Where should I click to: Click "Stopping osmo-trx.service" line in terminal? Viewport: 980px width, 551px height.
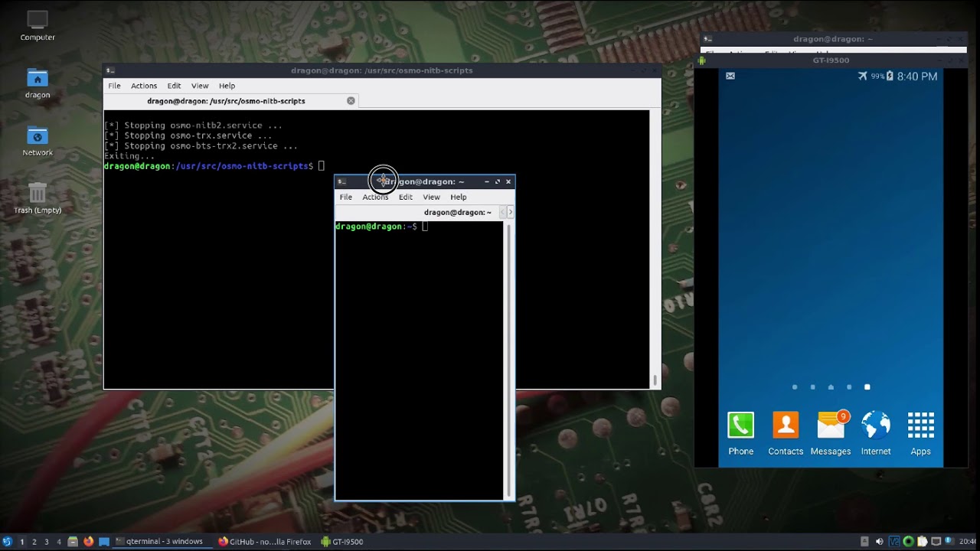pos(188,135)
